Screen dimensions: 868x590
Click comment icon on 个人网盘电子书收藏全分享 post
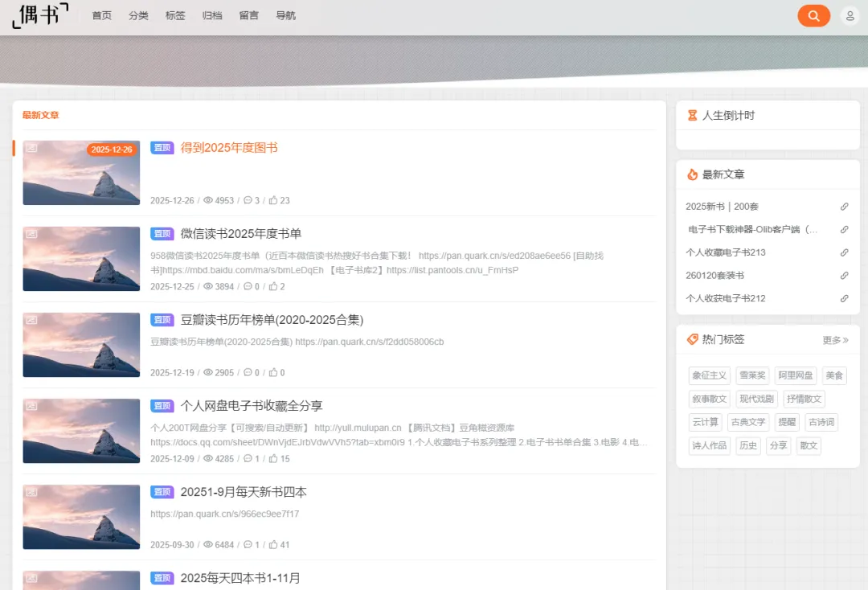(248, 458)
